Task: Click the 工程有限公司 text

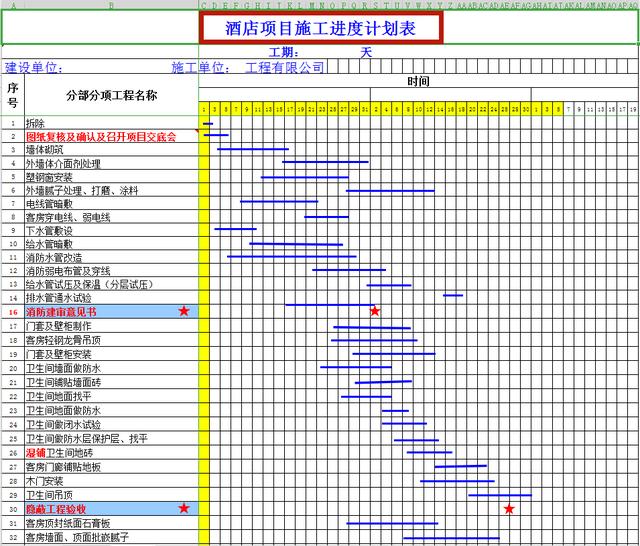Action: coord(285,67)
